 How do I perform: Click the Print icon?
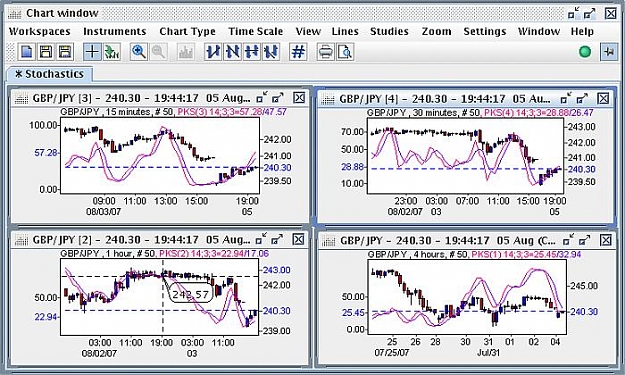326,52
